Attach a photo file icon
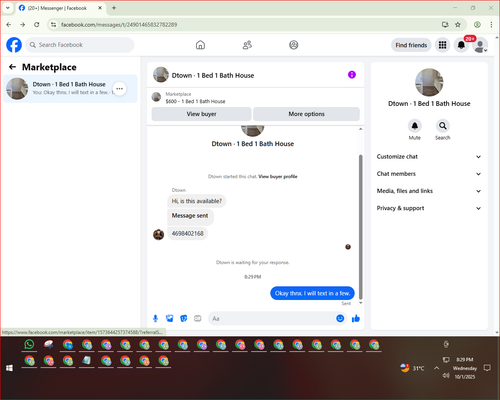 (x=170, y=318)
